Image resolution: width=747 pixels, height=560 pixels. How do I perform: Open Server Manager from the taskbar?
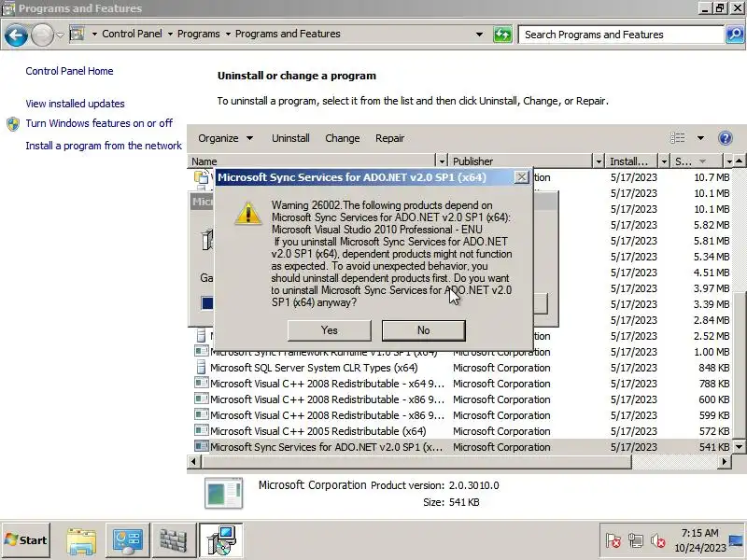(127, 540)
